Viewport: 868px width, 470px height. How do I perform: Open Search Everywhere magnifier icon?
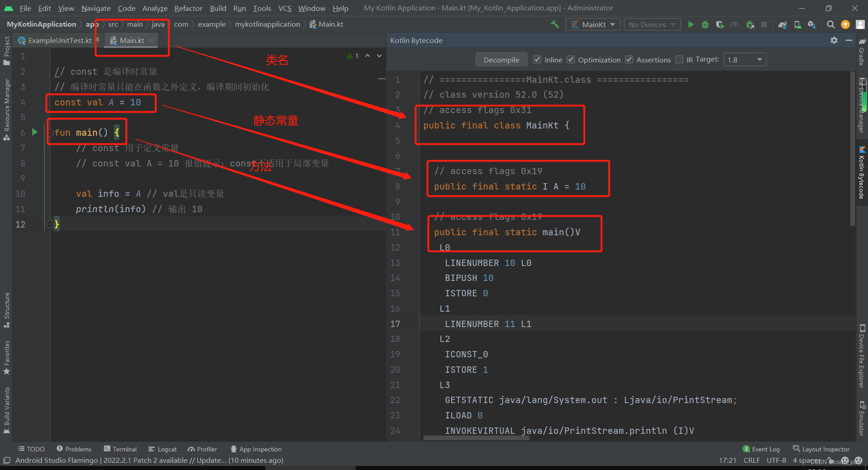pyautogui.click(x=830, y=24)
